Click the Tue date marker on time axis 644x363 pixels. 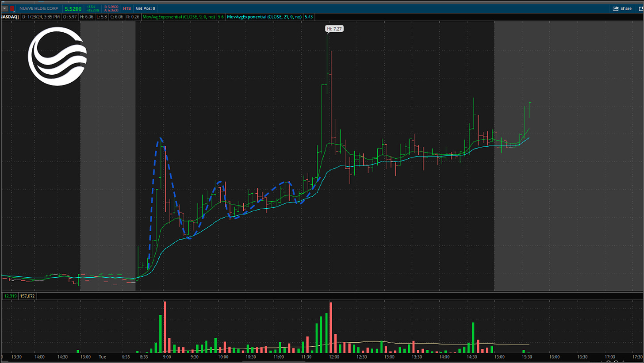pyautogui.click(x=102, y=357)
